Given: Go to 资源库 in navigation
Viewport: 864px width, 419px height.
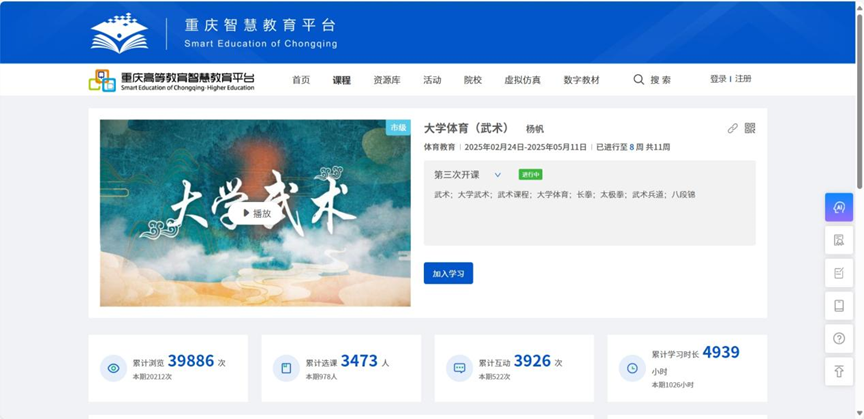Looking at the screenshot, I should click(x=387, y=80).
